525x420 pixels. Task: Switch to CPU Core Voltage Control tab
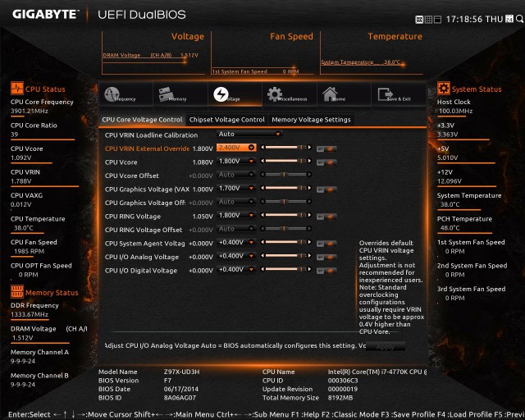coord(142,120)
